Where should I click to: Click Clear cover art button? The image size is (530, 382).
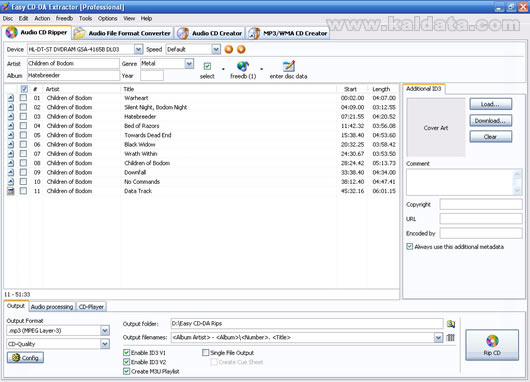coord(490,137)
